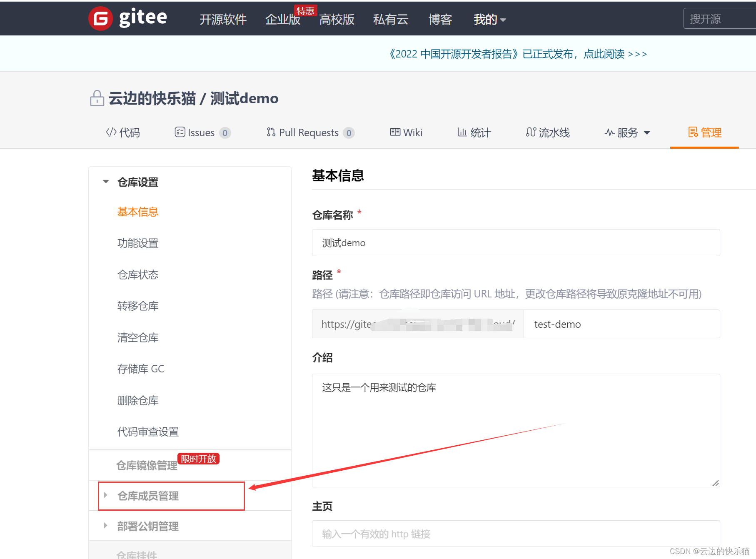Open the 服务 dropdown arrow
The image size is (756, 559).
647,133
